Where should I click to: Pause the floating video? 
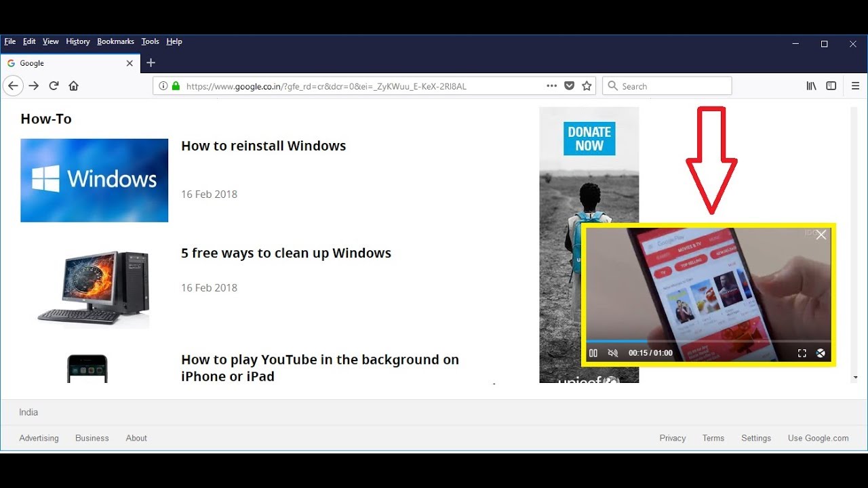tap(593, 353)
